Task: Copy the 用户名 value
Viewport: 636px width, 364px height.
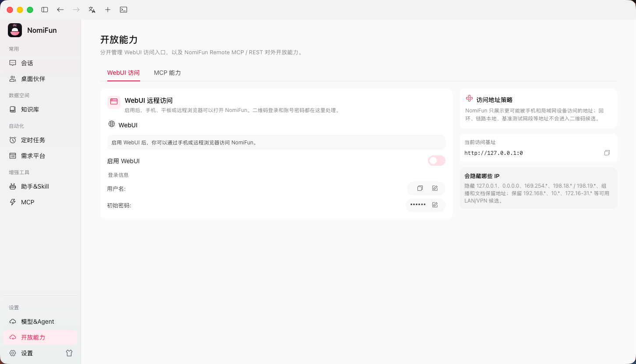Action: (x=420, y=188)
